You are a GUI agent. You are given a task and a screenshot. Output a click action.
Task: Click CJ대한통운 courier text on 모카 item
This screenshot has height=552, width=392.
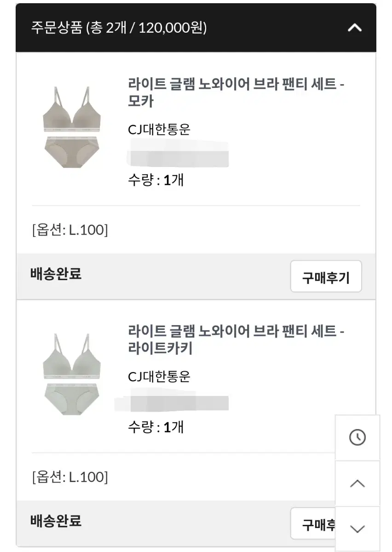pyautogui.click(x=159, y=130)
